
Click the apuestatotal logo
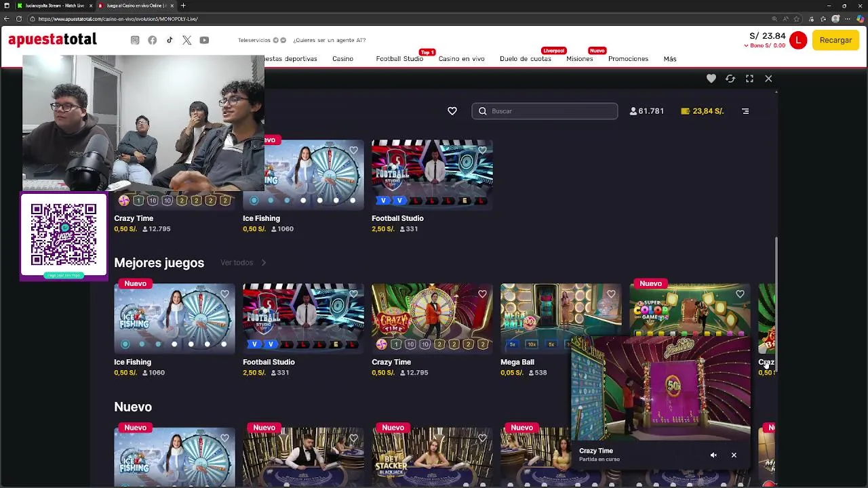(52, 40)
